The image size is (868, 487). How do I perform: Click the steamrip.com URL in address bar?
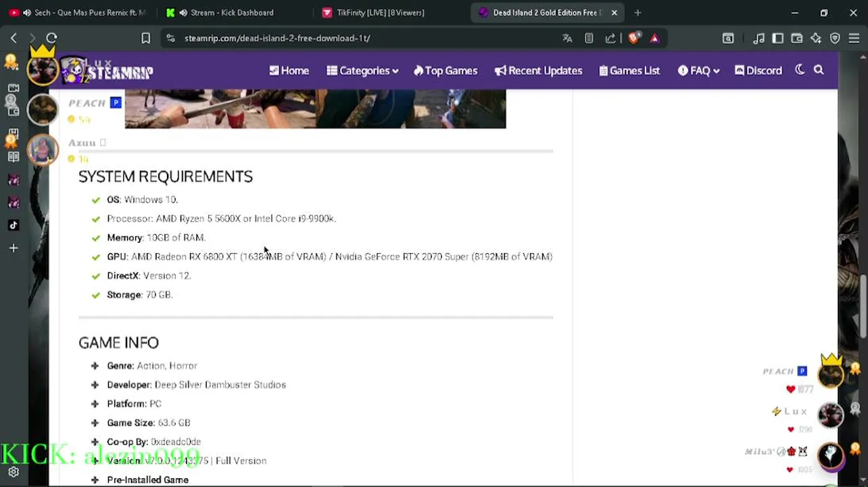point(277,39)
